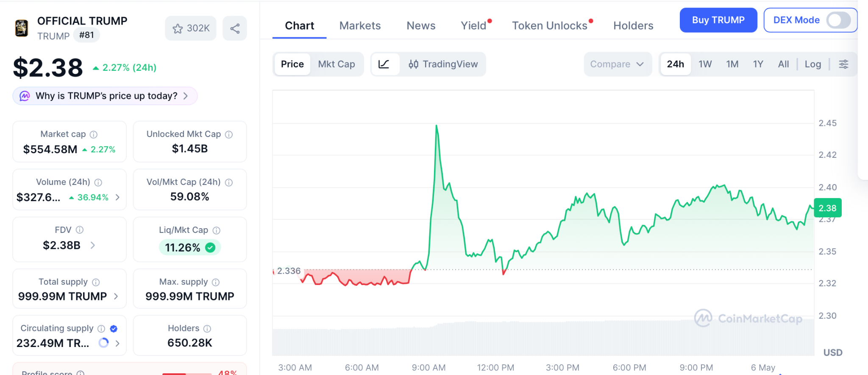Expand the FDV details chevron
This screenshot has height=375, width=868.
[93, 245]
